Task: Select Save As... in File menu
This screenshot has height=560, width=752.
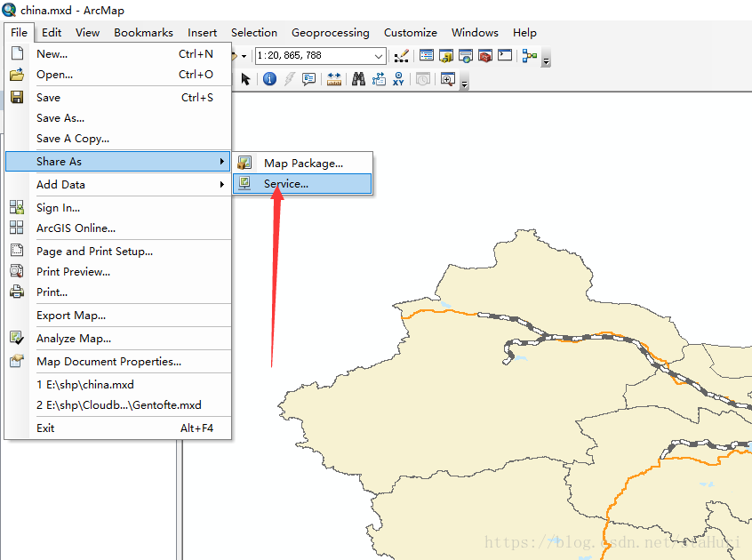Action: coord(118,118)
